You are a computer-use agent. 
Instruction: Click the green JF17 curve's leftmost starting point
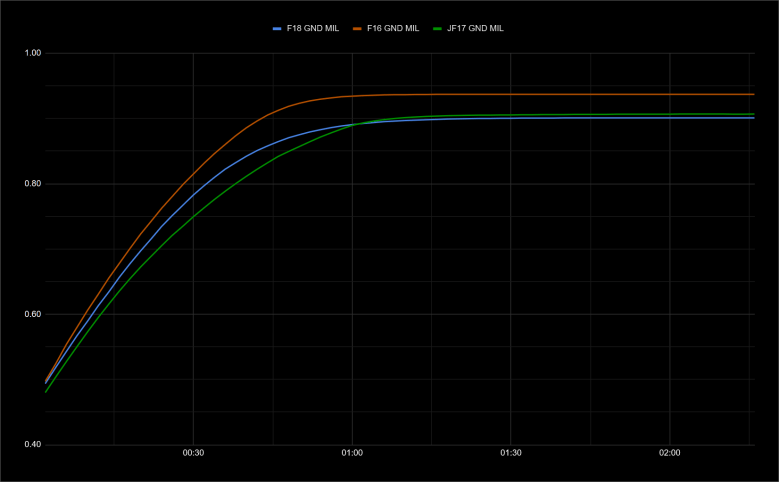point(46,392)
